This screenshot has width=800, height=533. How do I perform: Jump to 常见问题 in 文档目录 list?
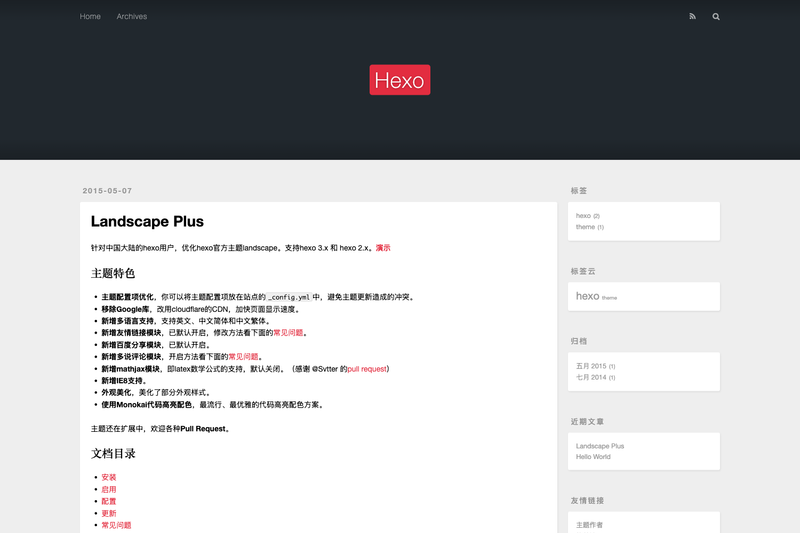[116, 525]
